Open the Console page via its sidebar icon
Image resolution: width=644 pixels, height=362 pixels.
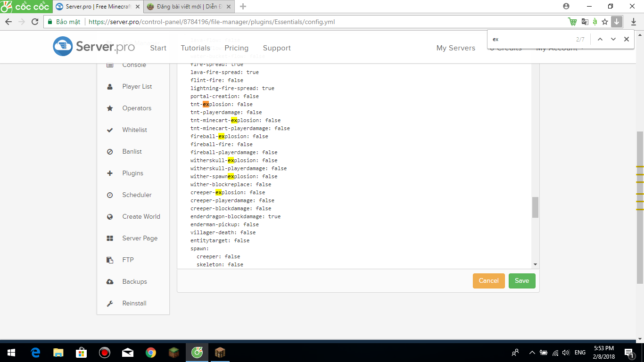tap(110, 65)
